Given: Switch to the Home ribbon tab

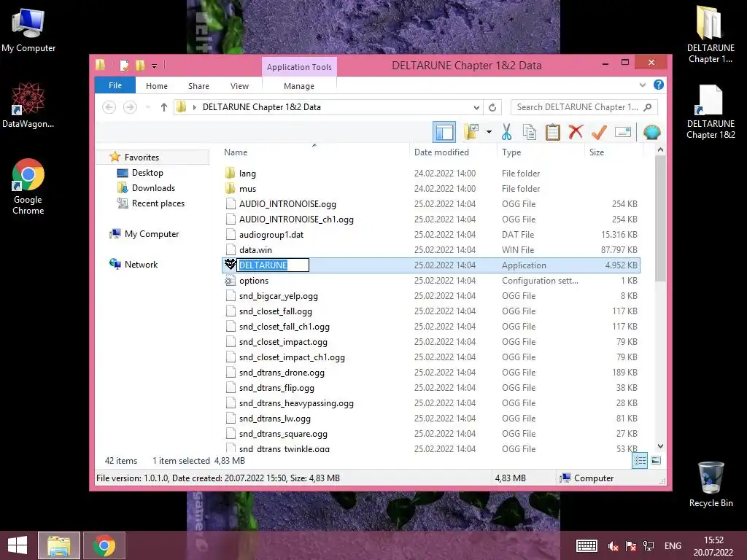Looking at the screenshot, I should click(x=157, y=86).
